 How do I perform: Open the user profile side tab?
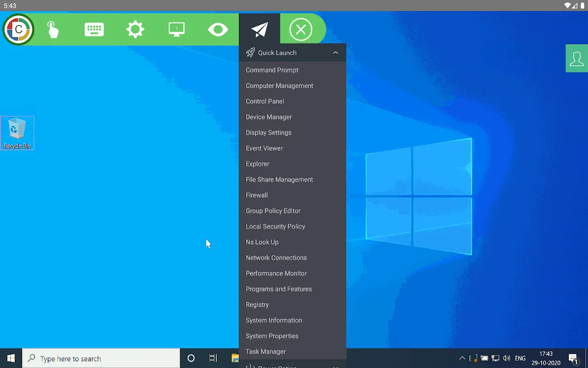[577, 59]
